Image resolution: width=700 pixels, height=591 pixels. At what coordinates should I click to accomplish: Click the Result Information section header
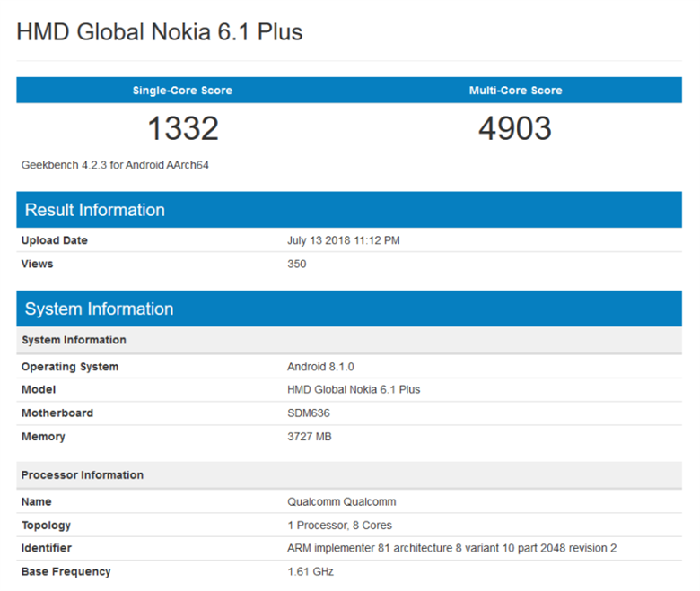[x=95, y=210]
